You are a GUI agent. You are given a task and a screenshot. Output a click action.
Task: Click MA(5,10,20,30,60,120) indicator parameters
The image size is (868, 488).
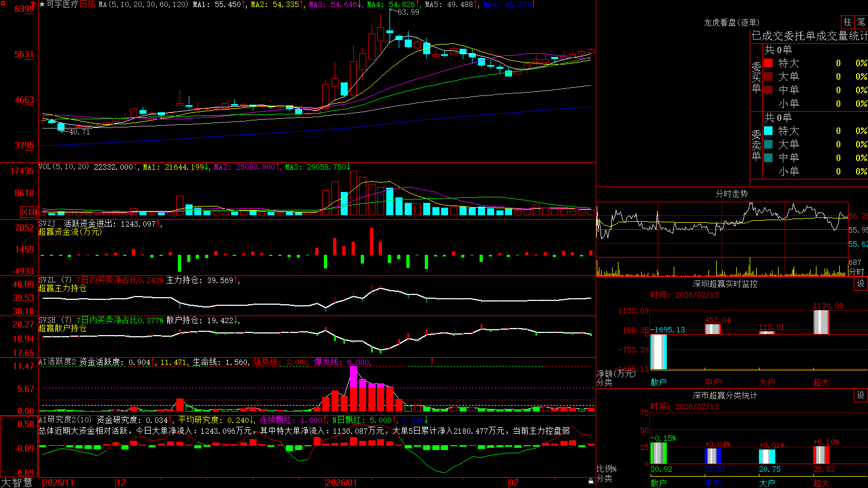coord(143,4)
